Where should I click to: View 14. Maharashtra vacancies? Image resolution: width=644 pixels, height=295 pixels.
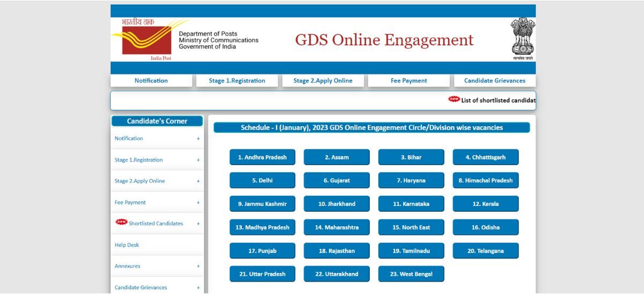(336, 227)
